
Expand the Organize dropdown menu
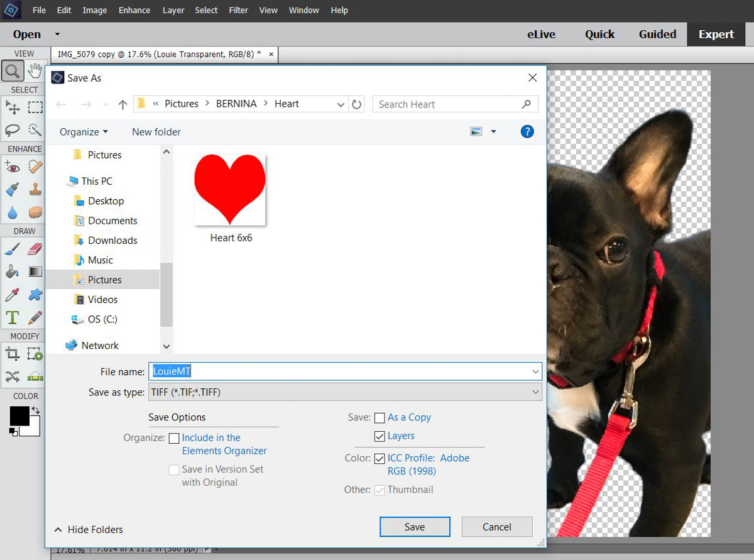coord(84,132)
